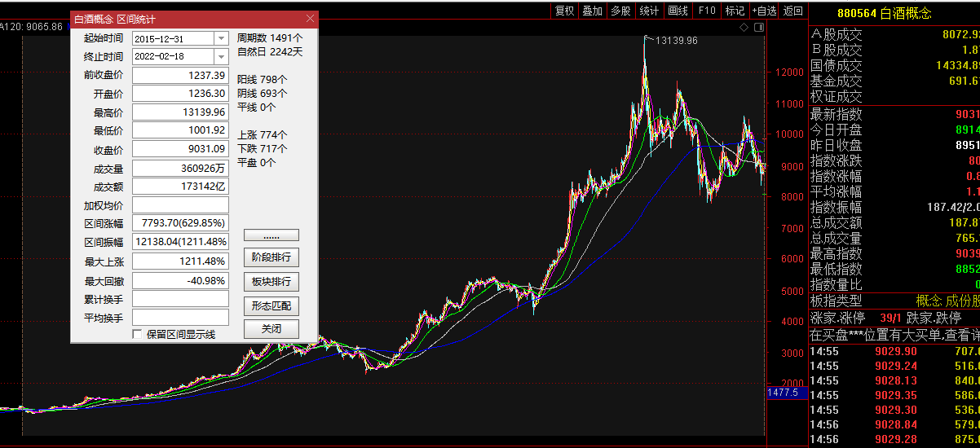Click the 涨家.涨停 39/1 row
The height and width of the screenshot is (448, 980).
[894, 318]
